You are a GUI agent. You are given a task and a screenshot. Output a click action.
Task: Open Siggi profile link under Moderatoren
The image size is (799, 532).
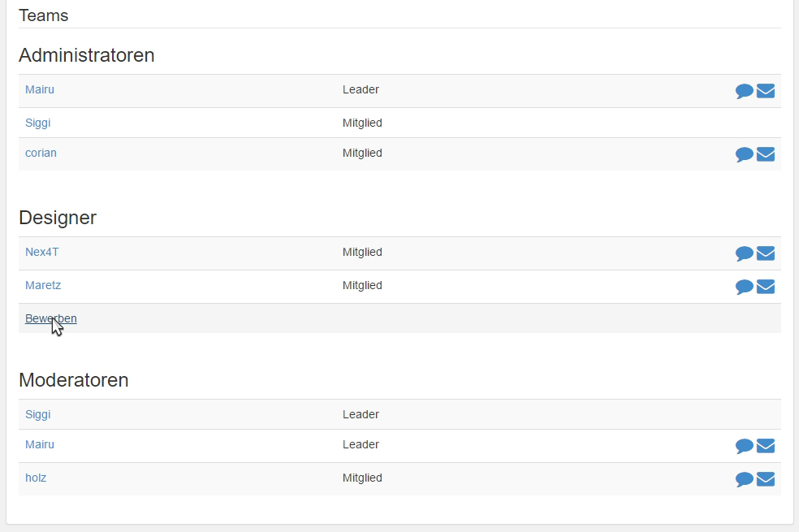[37, 415]
